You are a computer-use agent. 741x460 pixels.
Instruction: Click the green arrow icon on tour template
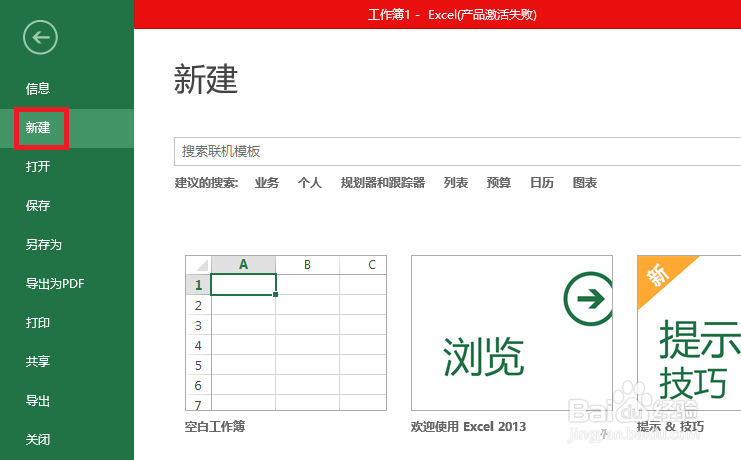589,298
